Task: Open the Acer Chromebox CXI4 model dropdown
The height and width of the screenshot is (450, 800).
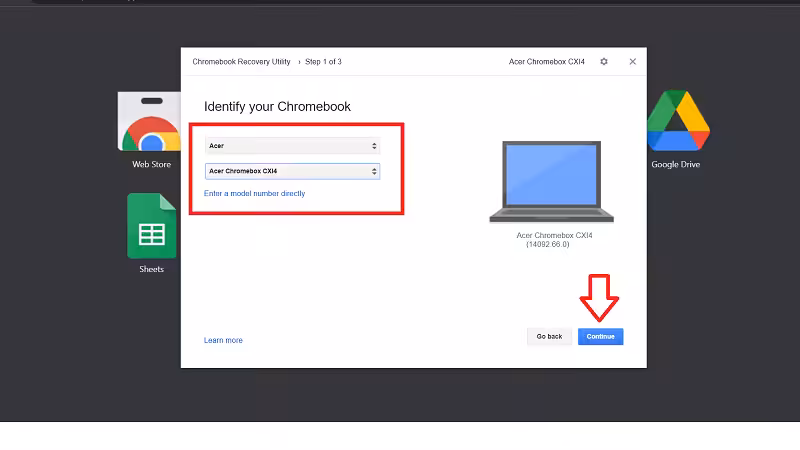Action: pos(292,171)
